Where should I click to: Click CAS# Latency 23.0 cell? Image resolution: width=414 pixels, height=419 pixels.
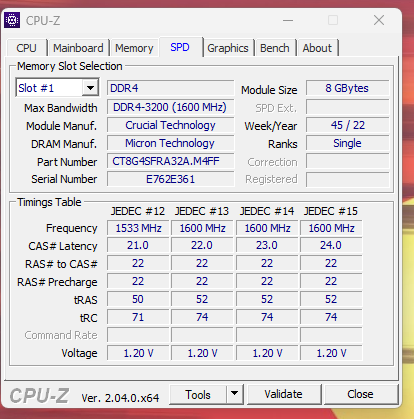[267, 245]
